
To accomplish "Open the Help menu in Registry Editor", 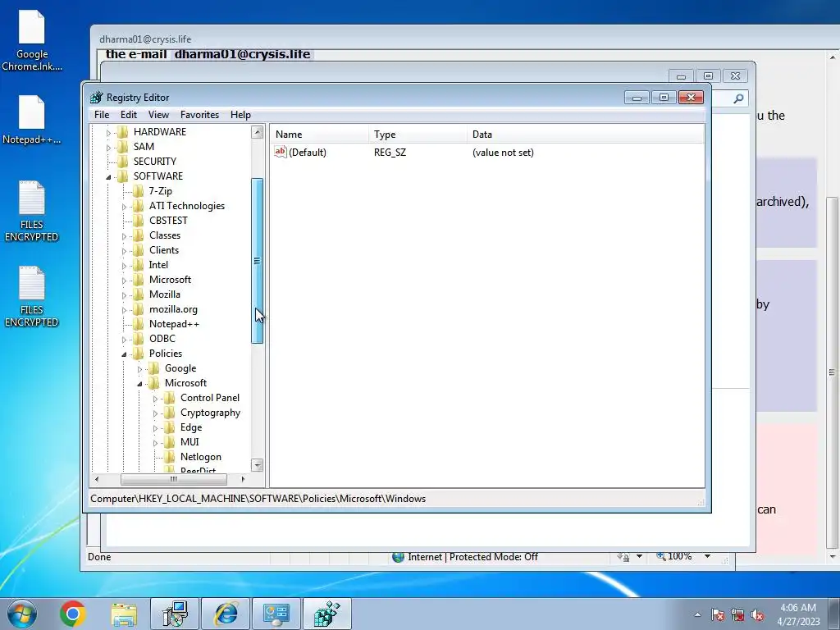I will coord(240,115).
